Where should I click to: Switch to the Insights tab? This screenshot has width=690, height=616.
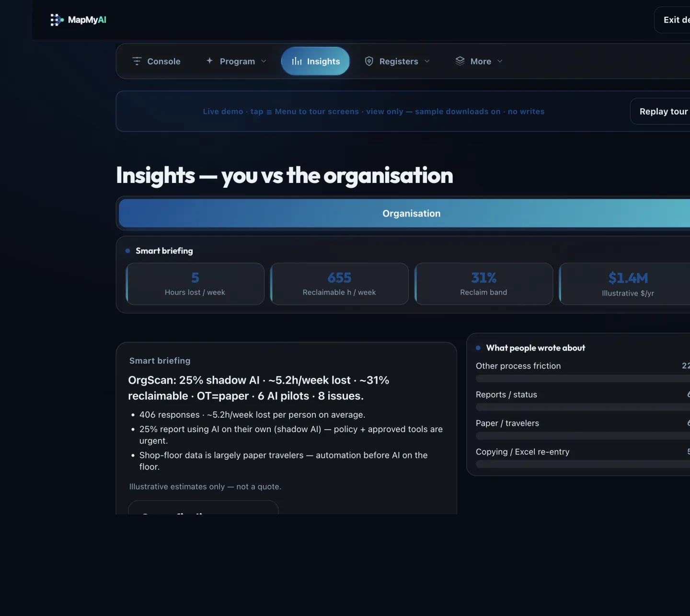click(315, 61)
